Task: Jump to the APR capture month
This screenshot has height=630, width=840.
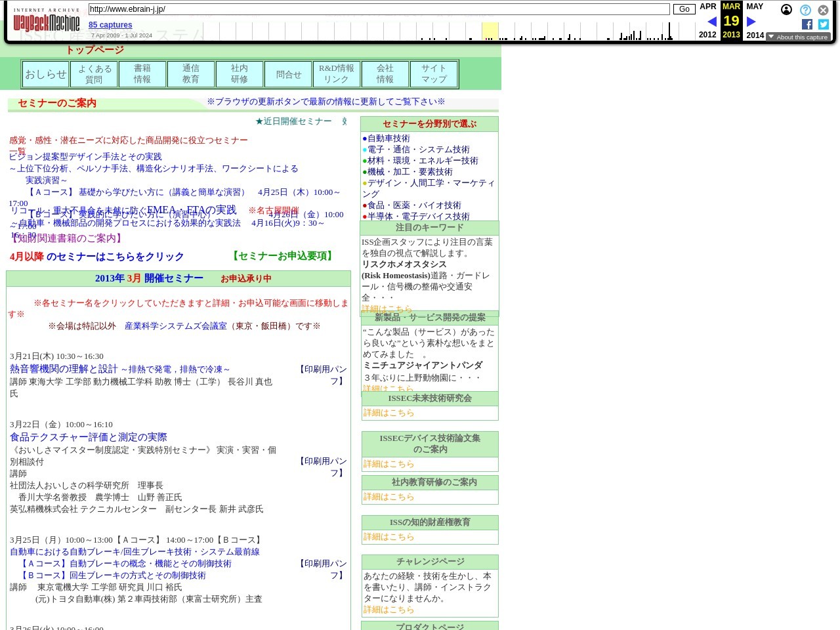Action: tap(708, 7)
